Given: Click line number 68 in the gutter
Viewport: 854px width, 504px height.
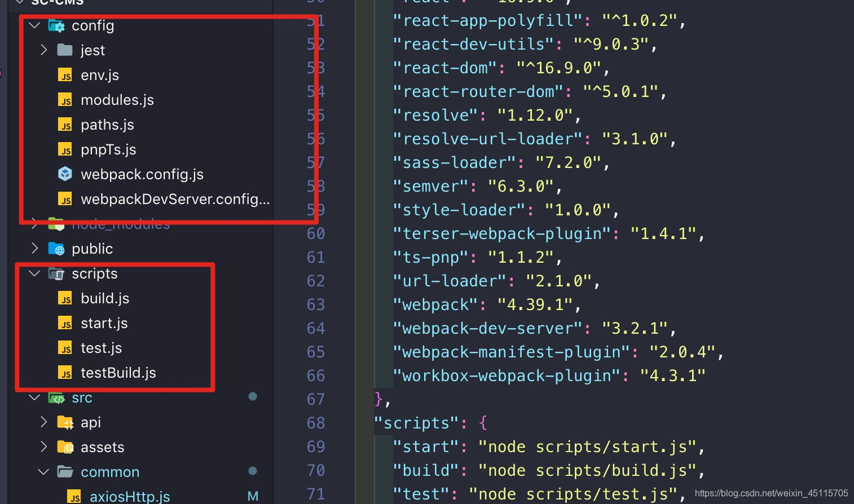Looking at the screenshot, I should [316, 423].
